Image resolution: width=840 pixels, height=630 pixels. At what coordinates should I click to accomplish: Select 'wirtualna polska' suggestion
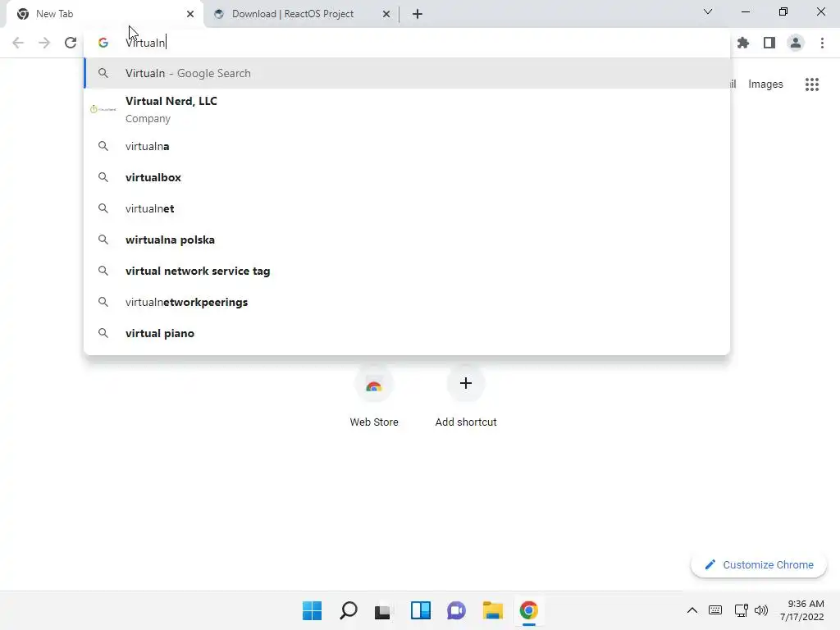click(x=407, y=240)
